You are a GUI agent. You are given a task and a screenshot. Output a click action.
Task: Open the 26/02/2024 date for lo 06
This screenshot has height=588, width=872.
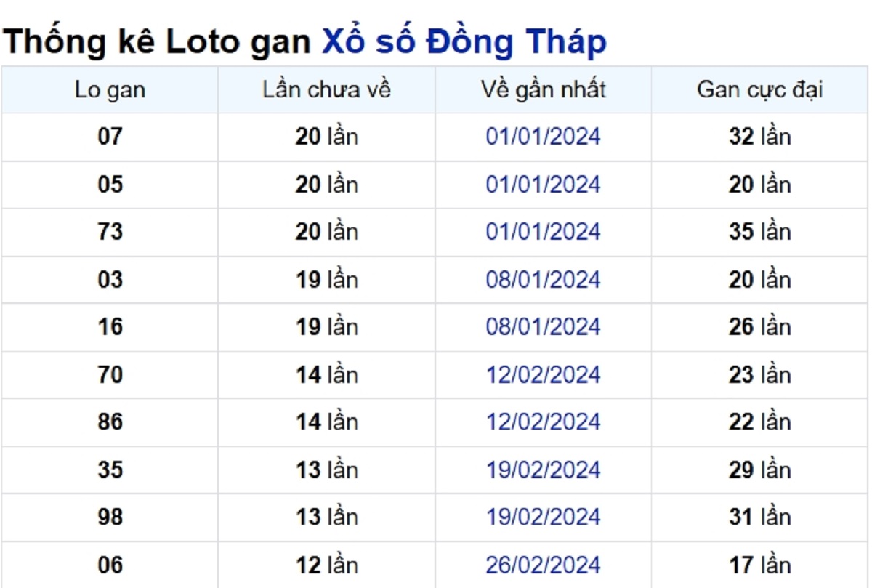pyautogui.click(x=543, y=565)
